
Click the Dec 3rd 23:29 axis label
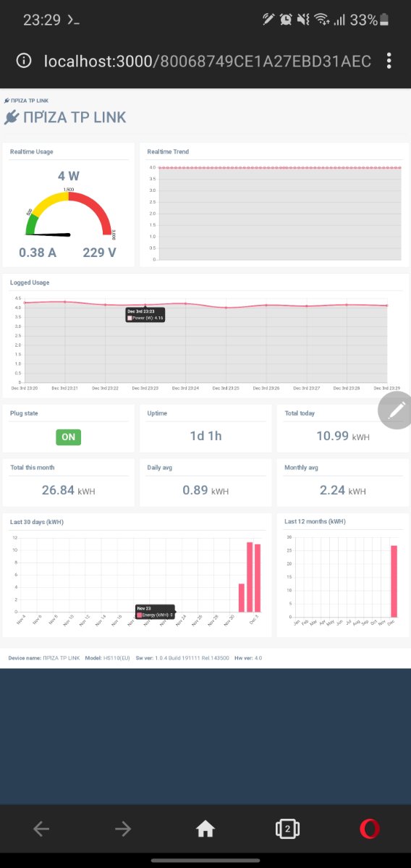pos(386,388)
